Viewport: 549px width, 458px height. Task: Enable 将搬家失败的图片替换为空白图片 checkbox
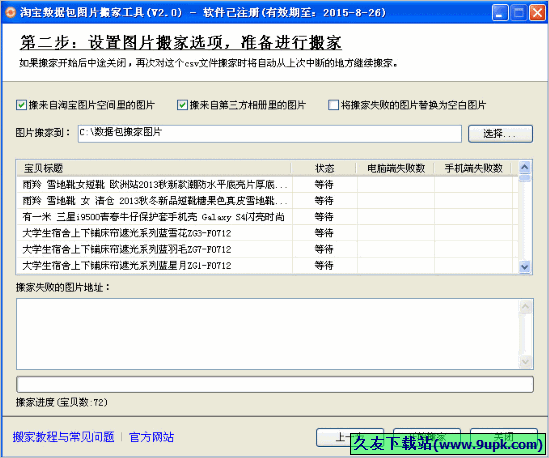coord(333,105)
